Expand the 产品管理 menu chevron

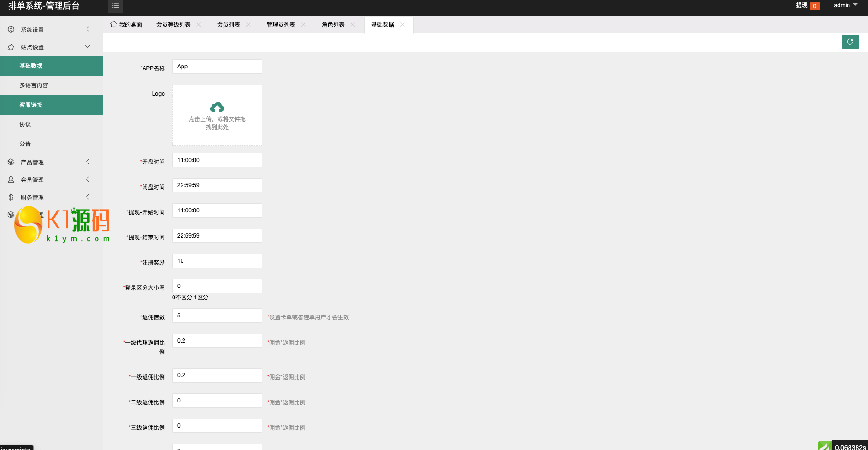click(87, 162)
